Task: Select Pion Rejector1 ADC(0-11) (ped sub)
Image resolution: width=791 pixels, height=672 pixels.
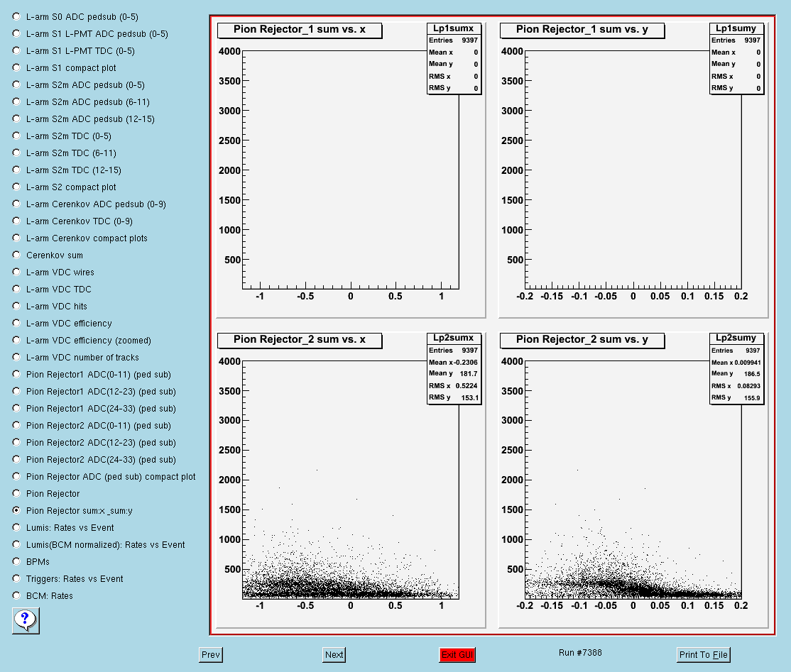Action: coord(16,375)
